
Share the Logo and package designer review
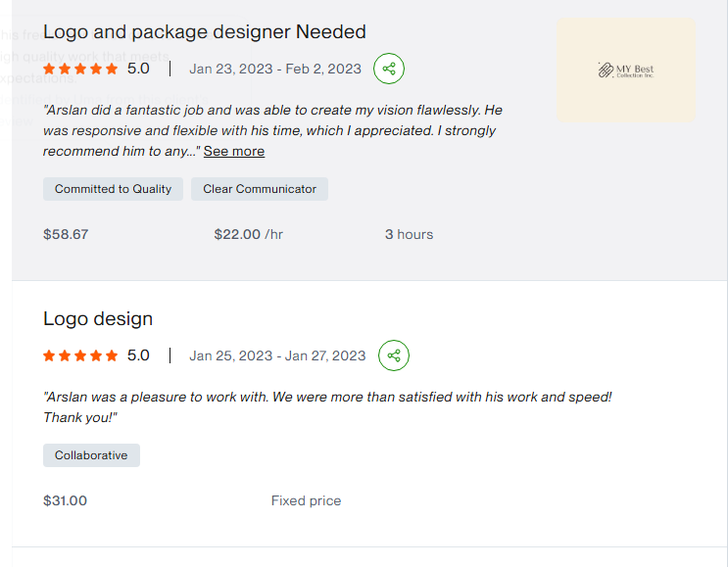coord(389,69)
